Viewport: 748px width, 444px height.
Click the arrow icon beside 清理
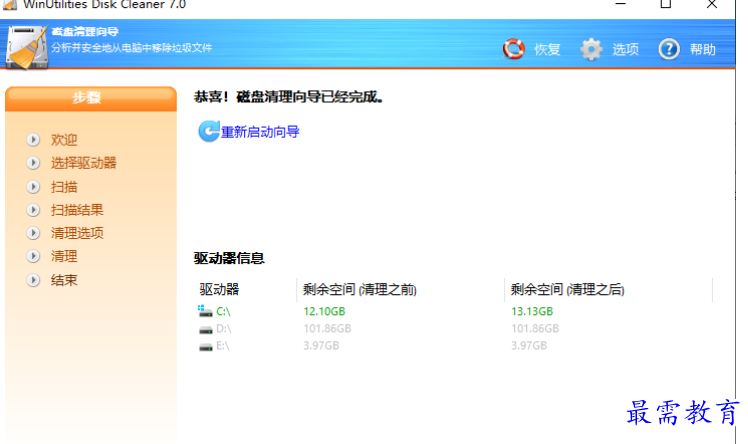pos(33,256)
